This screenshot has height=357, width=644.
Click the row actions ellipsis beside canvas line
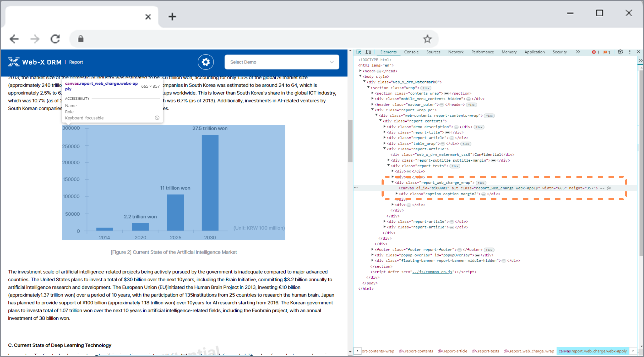pos(356,188)
